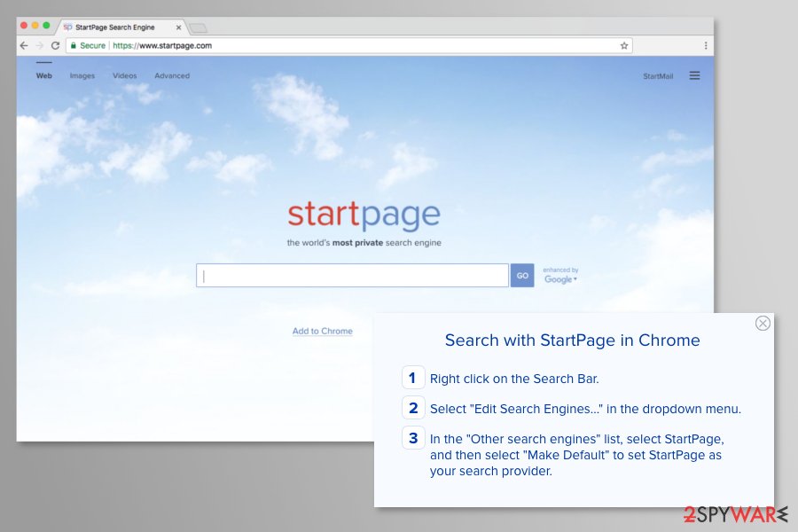This screenshot has height=532, width=798.
Task: Close the Search with StartPage popup
Action: coord(763,324)
